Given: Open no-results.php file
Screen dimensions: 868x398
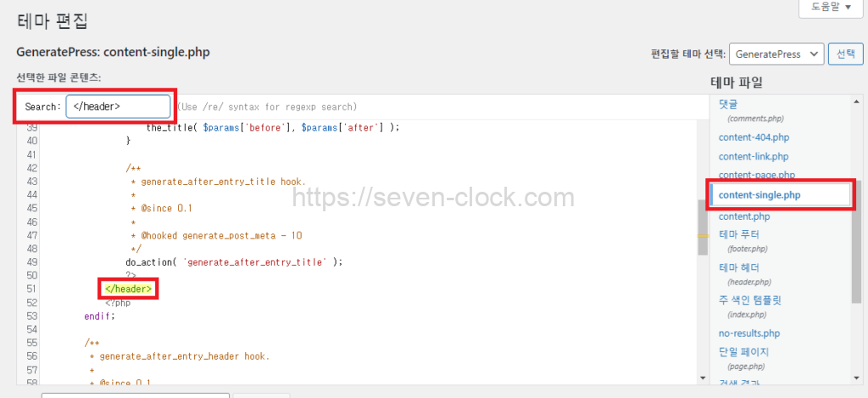Looking at the screenshot, I should 748,334.
